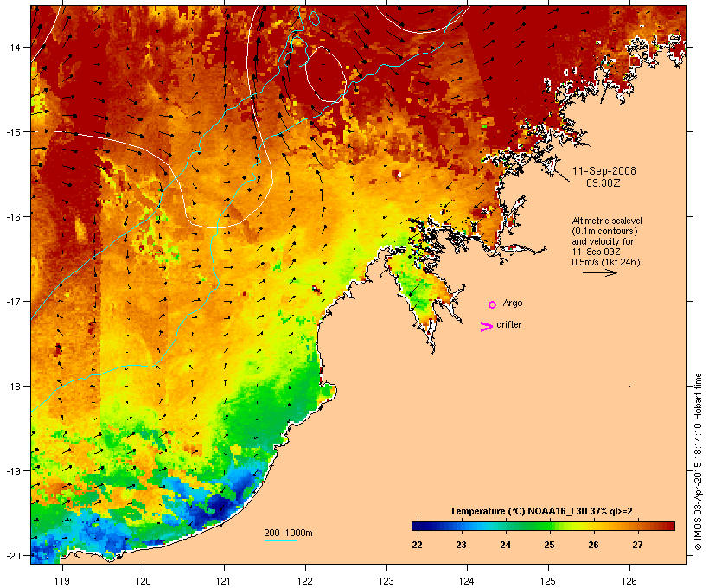This screenshot has height=588, width=709.
Task: Click the latitude label "-18"
Action: point(12,387)
